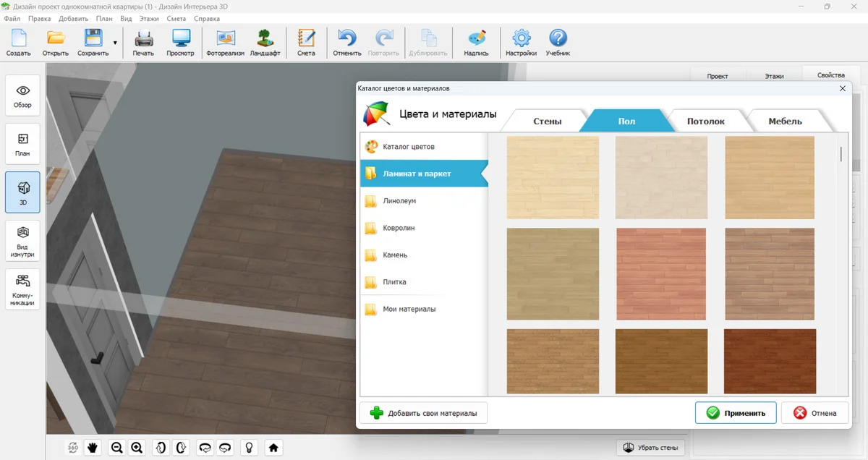Open the Просмотр preview tool
Viewport: 868px width, 460px height.
[181, 43]
